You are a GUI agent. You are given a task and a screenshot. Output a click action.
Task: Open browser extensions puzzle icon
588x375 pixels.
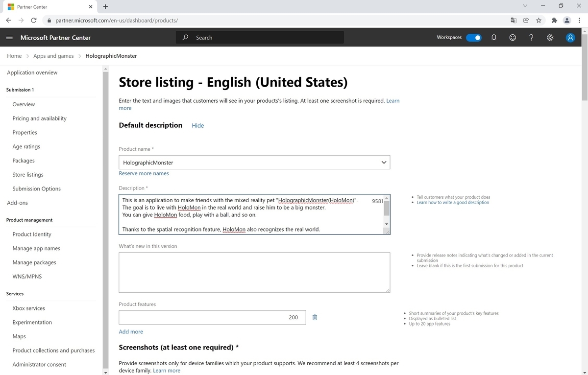(x=554, y=20)
